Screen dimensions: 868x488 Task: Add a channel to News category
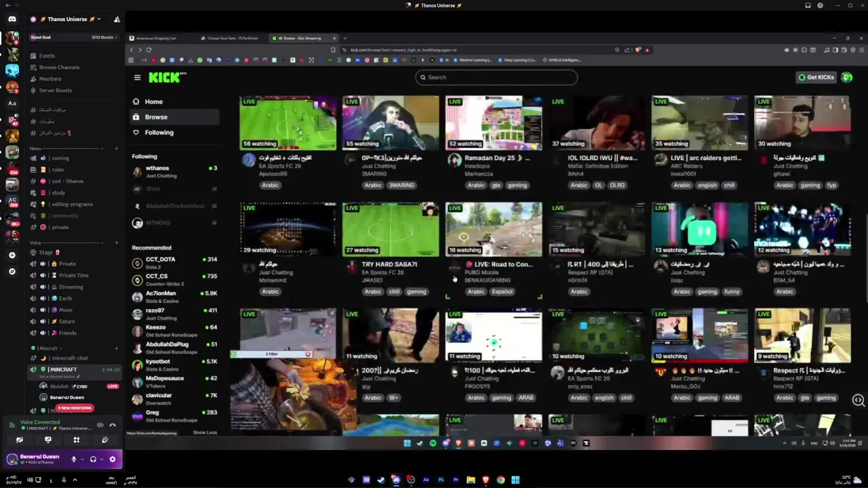pyautogui.click(x=117, y=148)
